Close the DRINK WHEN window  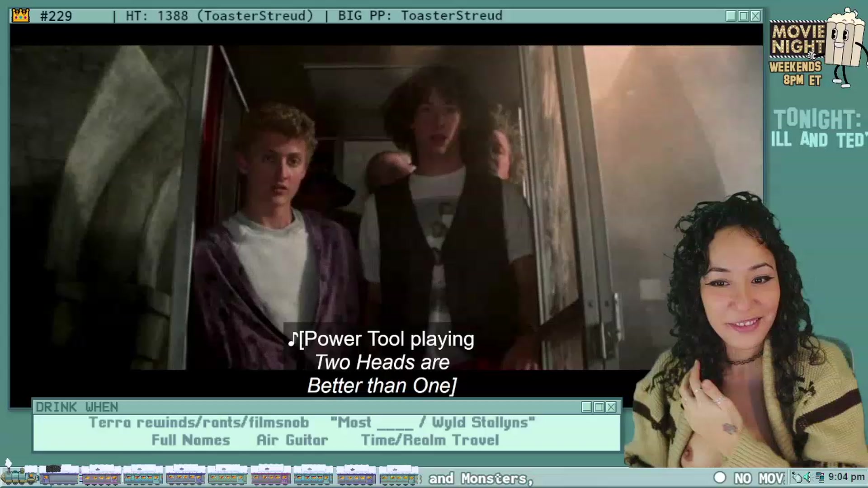611,407
